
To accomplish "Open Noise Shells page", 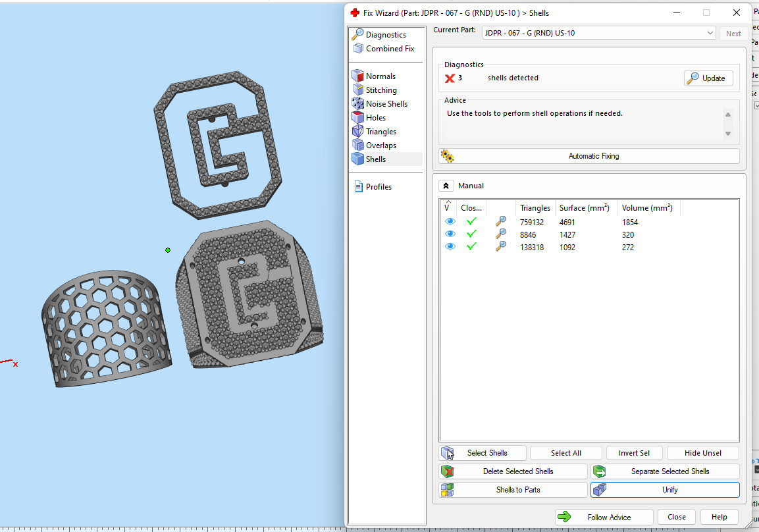I will coord(385,103).
